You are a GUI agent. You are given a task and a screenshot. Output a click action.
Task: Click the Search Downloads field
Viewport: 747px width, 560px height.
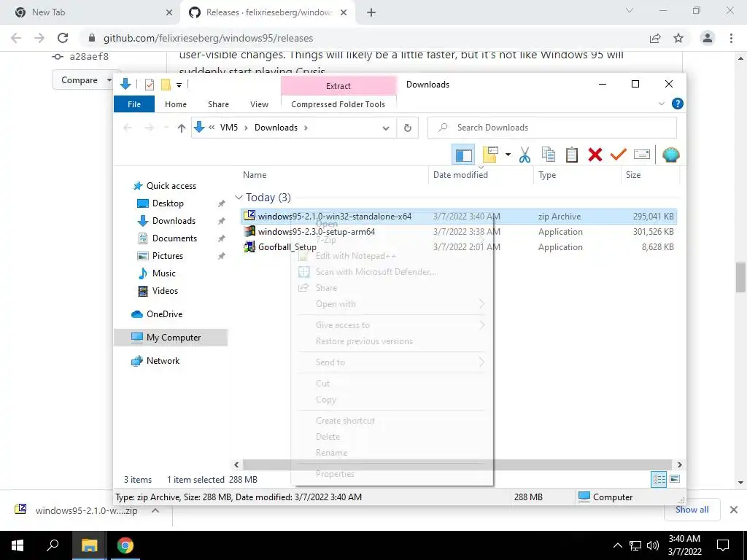[x=551, y=128]
